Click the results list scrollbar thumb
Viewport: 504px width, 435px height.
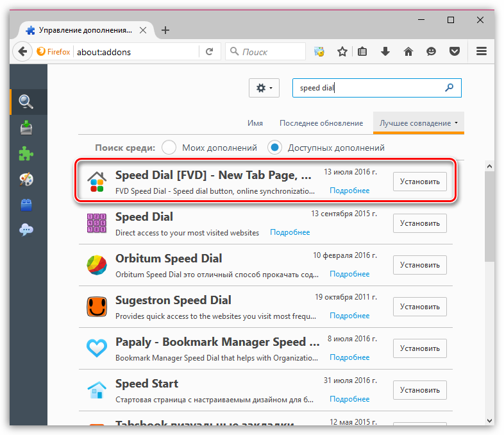pos(489,217)
